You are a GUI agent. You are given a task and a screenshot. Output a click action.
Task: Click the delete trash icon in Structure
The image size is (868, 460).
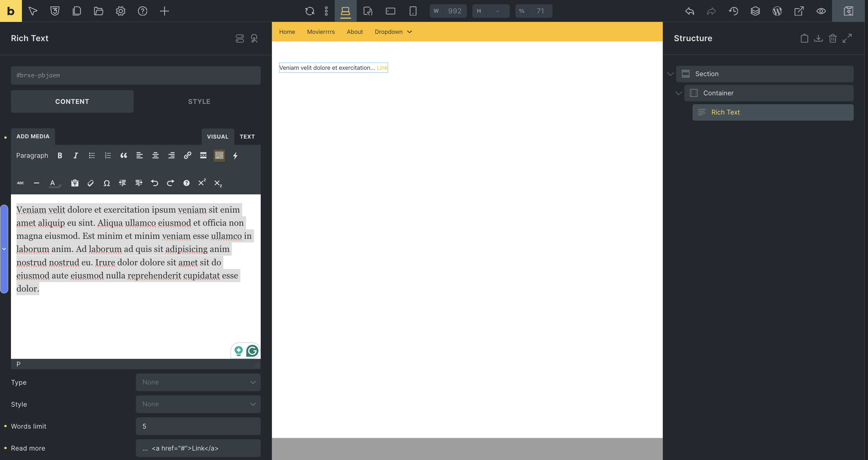[833, 38]
